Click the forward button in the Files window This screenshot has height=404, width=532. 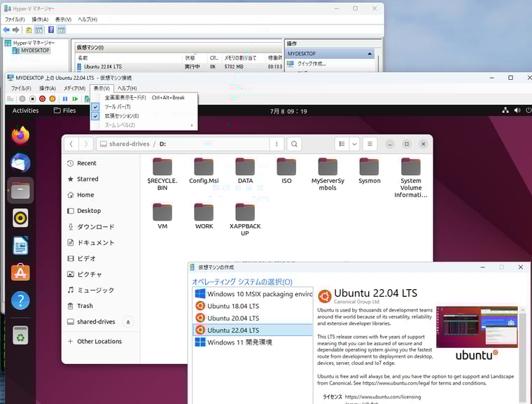(86, 144)
